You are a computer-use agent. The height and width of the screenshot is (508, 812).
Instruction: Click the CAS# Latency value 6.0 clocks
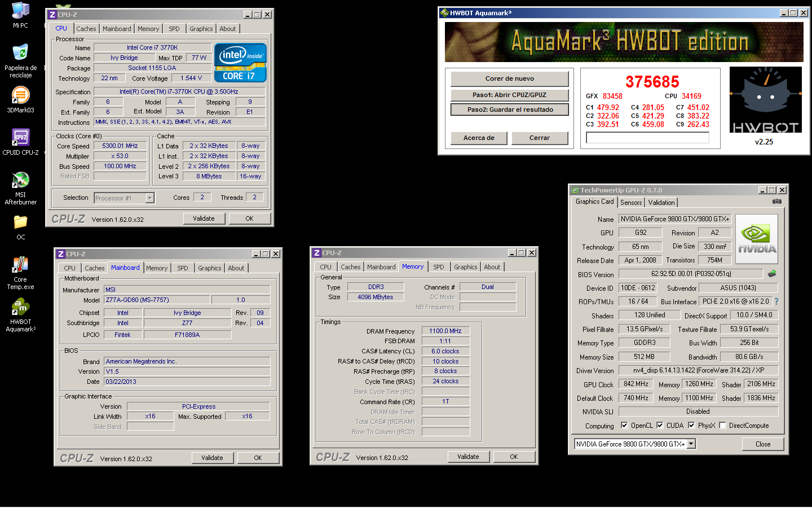click(445, 351)
